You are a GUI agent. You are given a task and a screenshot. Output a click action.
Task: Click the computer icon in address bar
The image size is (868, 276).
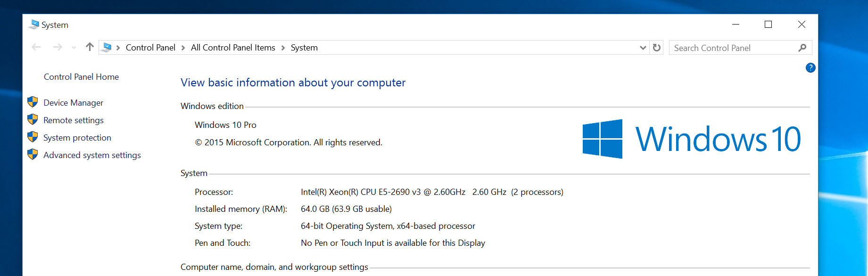click(x=107, y=47)
